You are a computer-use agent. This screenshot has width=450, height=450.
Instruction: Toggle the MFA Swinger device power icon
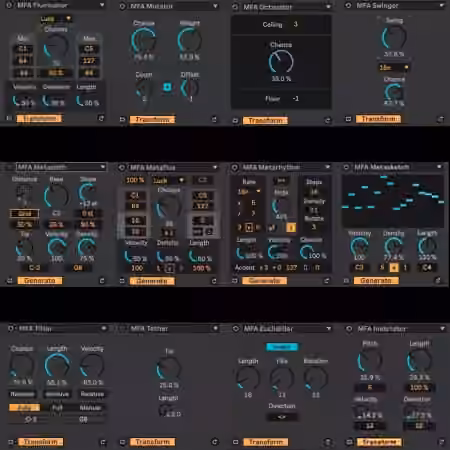click(x=348, y=5)
